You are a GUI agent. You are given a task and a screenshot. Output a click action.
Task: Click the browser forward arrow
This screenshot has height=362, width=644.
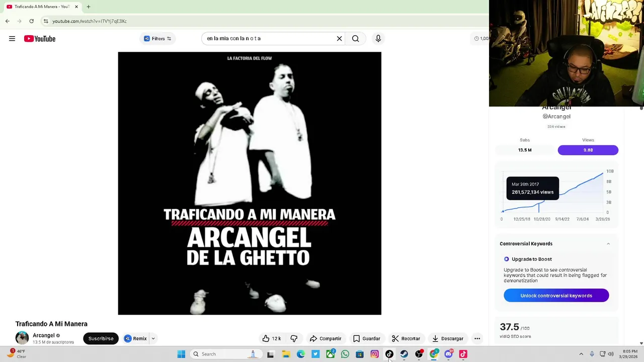coord(19,21)
